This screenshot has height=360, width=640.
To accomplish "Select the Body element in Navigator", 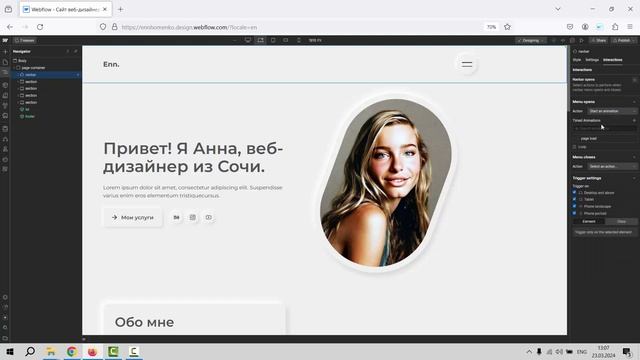I will tap(22, 60).
